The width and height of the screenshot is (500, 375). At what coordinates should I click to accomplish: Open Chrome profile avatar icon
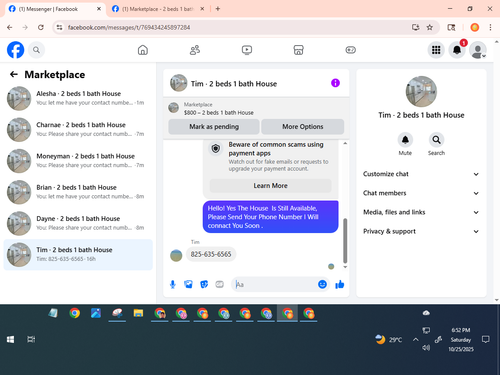point(475,27)
